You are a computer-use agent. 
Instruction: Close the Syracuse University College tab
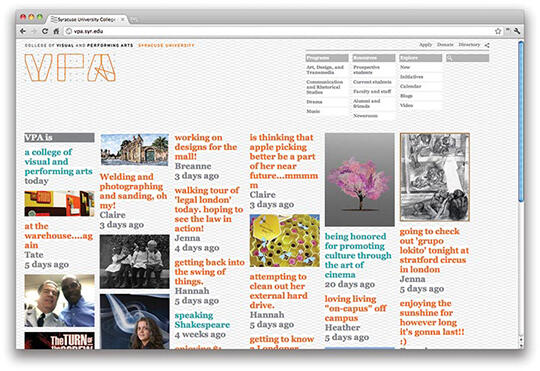tap(122, 20)
